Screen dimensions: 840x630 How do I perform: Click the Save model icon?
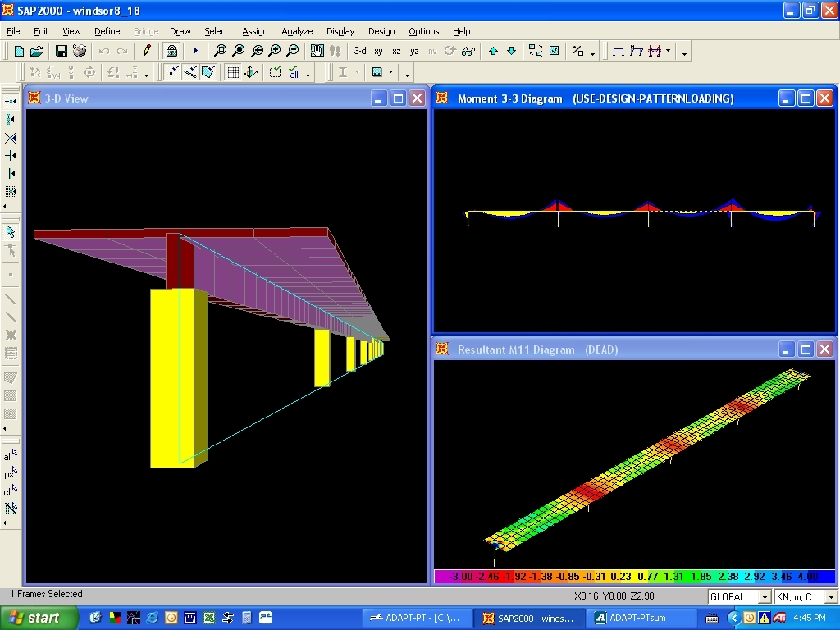pyautogui.click(x=62, y=51)
